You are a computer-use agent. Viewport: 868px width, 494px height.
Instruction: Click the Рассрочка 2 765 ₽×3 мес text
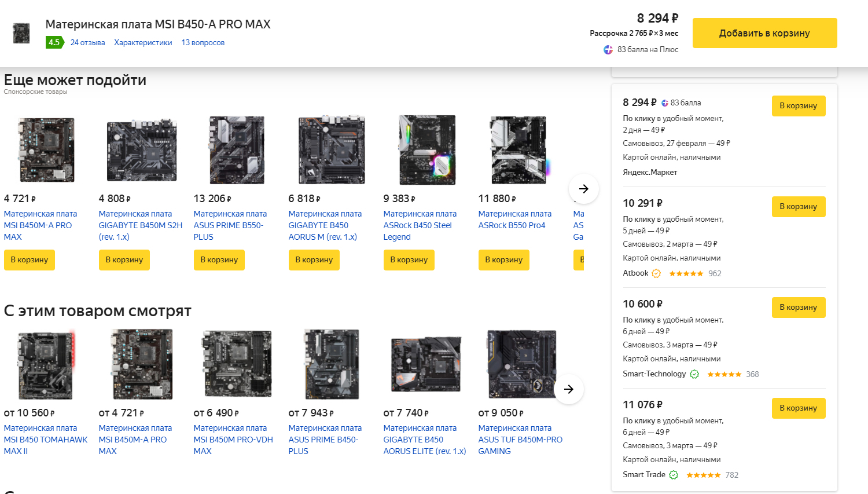634,33
